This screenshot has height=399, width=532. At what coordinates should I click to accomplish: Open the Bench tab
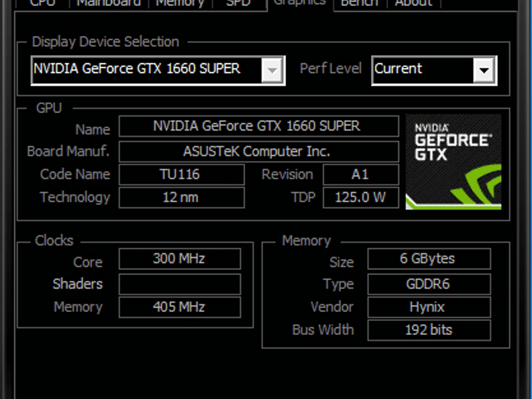tap(360, 4)
